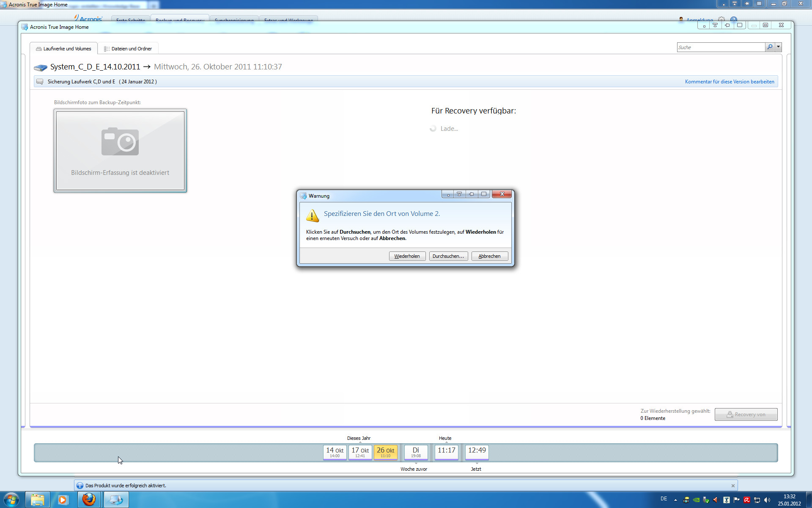The image size is (812, 508).
Task: Jump to the 12:49 Jetzt timeline marker
Action: click(x=477, y=452)
